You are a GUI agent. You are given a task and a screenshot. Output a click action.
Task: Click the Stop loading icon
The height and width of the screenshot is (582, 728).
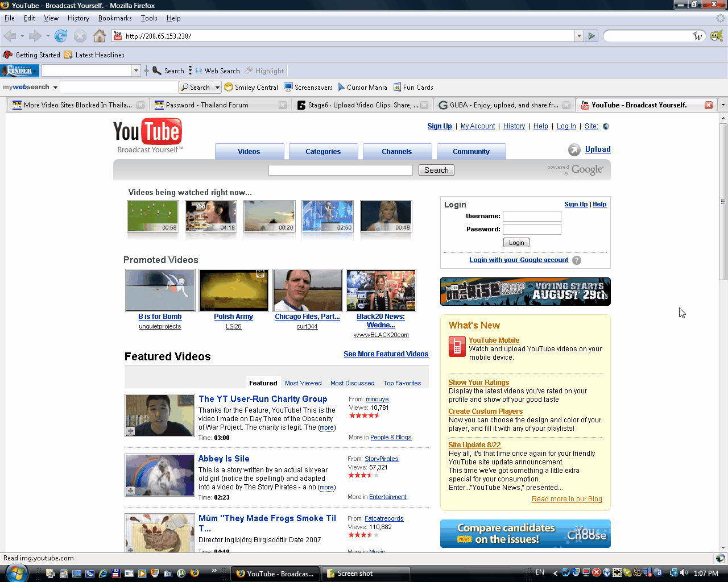[x=80, y=36]
